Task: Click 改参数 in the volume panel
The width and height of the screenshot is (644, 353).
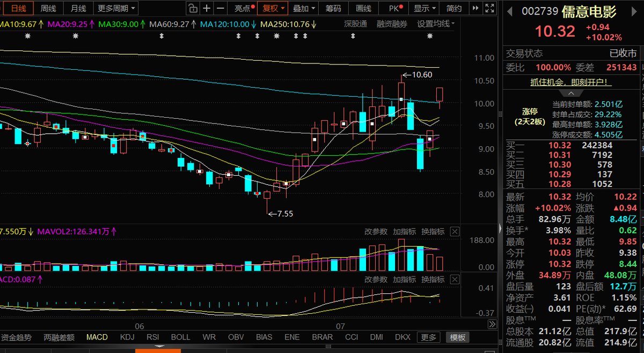Action: coord(376,232)
